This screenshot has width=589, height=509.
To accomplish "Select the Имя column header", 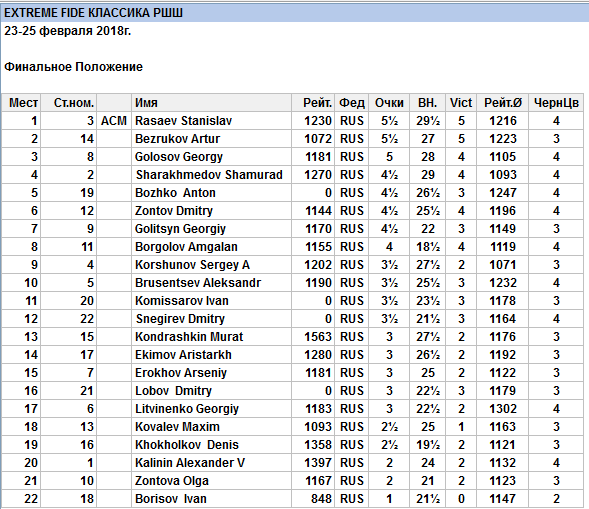I will [x=211, y=103].
